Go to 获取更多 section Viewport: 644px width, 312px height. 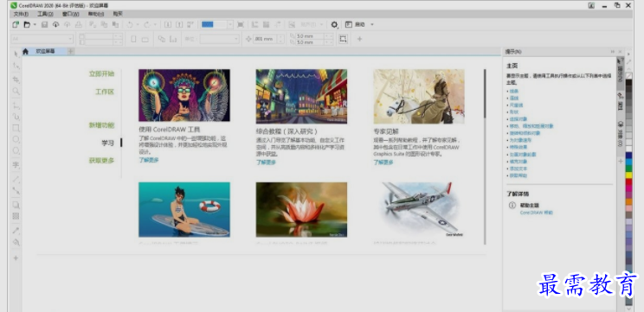[101, 161]
